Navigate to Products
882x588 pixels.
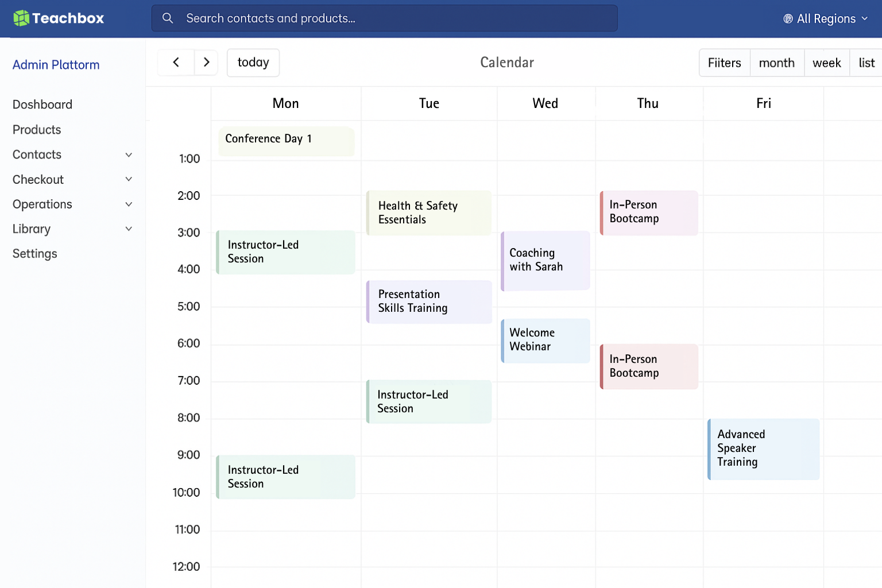point(37,130)
